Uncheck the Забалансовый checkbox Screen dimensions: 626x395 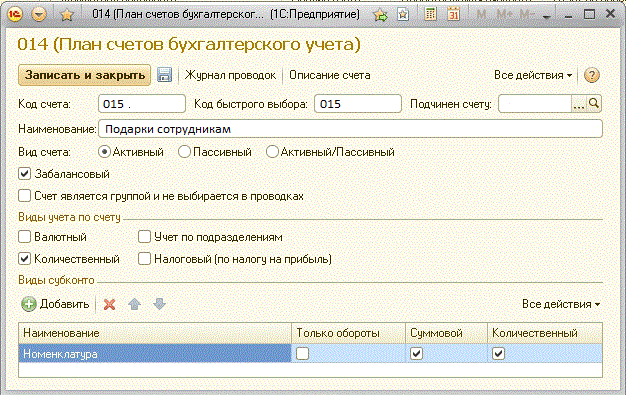24,174
